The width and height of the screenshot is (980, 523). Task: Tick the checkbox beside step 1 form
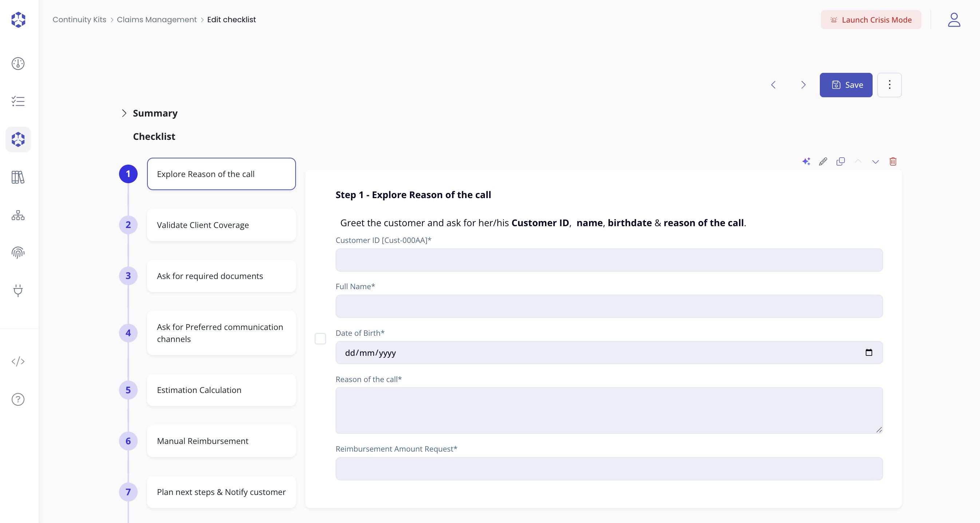click(x=320, y=338)
